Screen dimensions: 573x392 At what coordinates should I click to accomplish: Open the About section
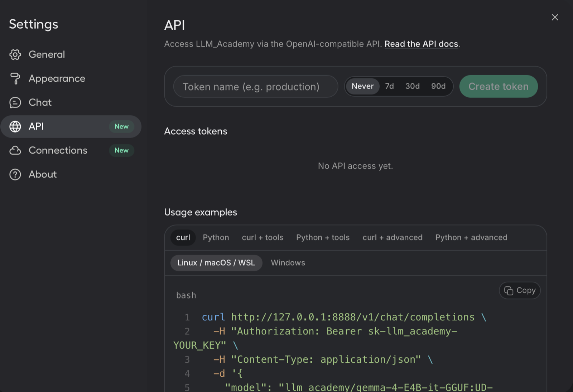click(71, 174)
